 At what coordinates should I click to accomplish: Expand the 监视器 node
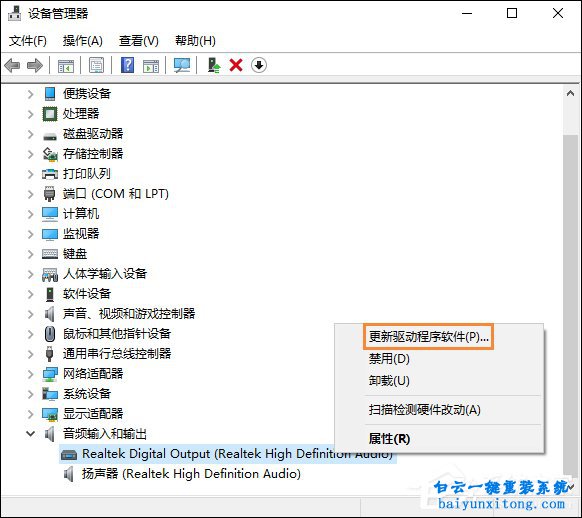(30, 234)
